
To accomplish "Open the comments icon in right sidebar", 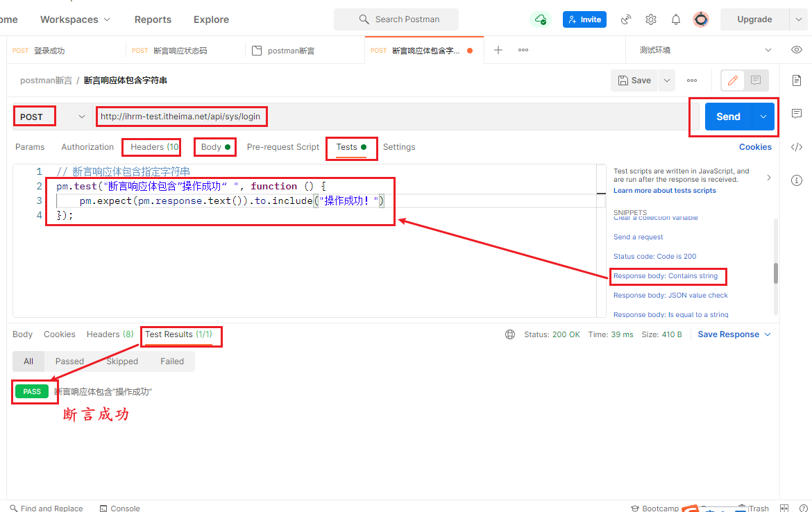I will (x=797, y=113).
